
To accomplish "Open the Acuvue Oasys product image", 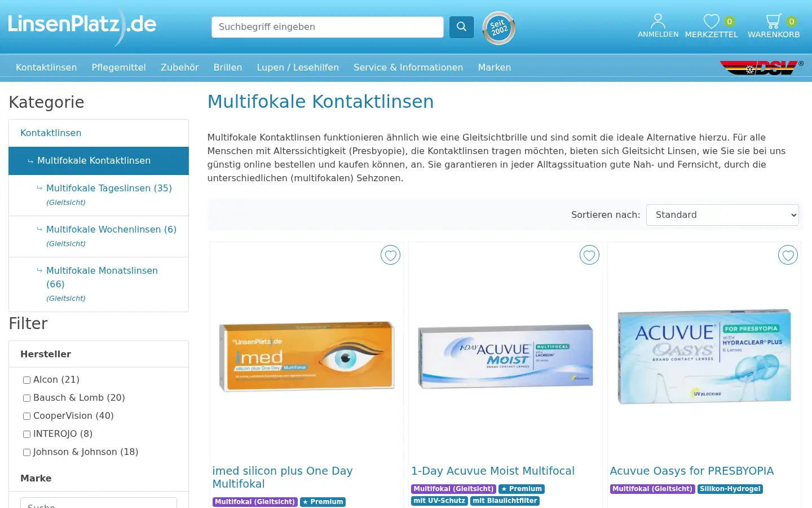I will 704,356.
